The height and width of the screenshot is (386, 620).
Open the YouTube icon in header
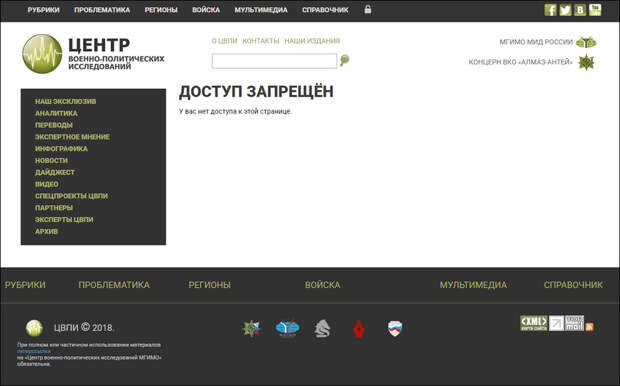tap(595, 10)
